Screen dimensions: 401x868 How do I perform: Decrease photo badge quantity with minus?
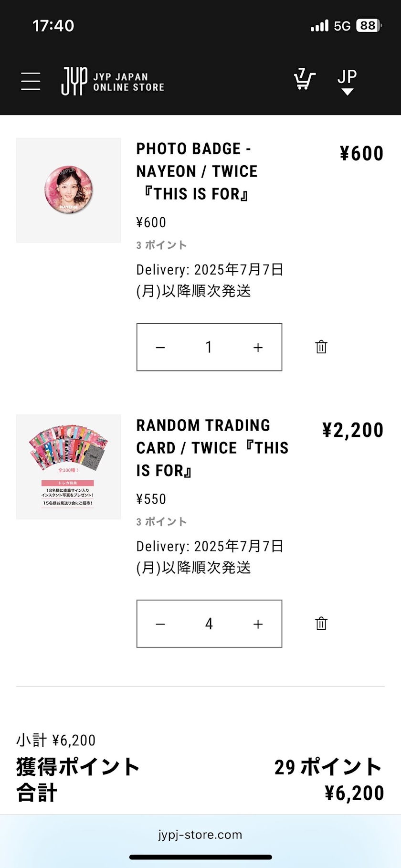coord(160,348)
